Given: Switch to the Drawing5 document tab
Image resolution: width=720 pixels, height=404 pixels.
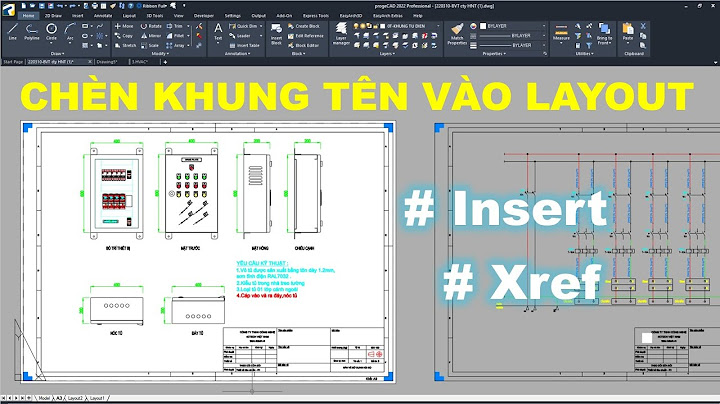Looking at the screenshot, I should click(107, 62).
